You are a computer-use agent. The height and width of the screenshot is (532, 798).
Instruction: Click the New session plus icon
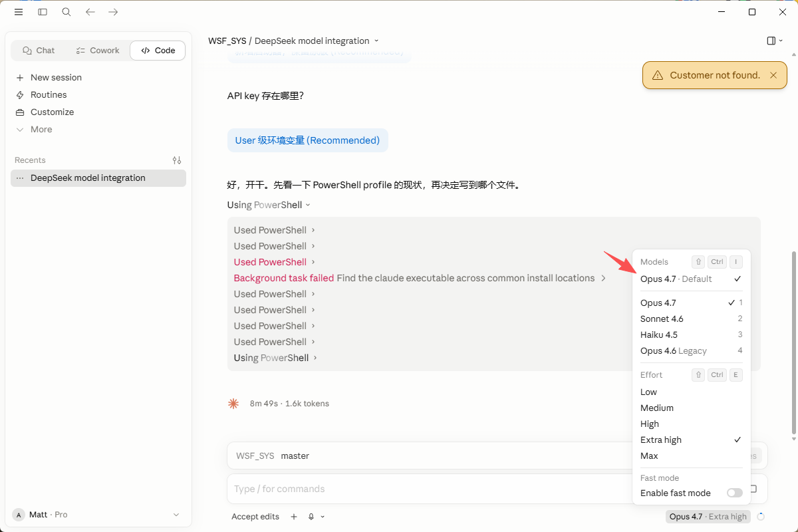[20, 78]
